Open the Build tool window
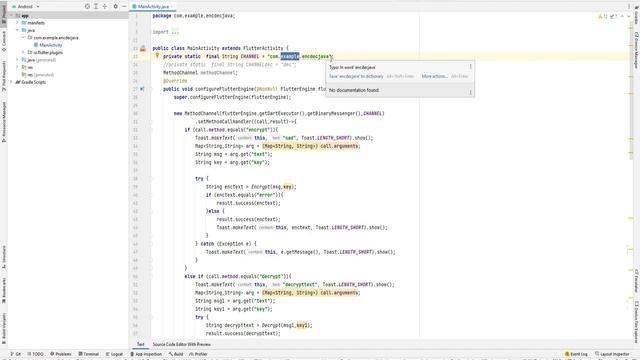Screen dimensions: 640x360 (x=176, y=354)
